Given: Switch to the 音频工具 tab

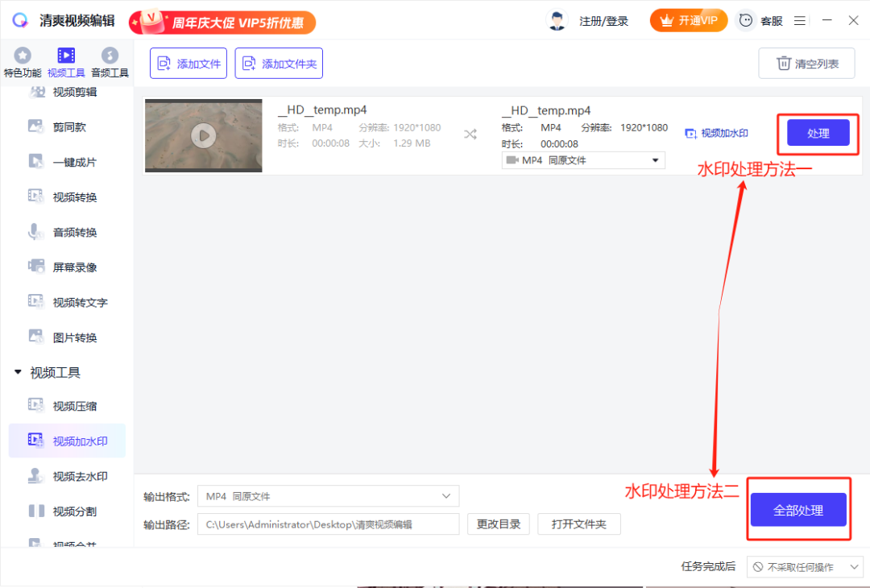Looking at the screenshot, I should pos(110,60).
